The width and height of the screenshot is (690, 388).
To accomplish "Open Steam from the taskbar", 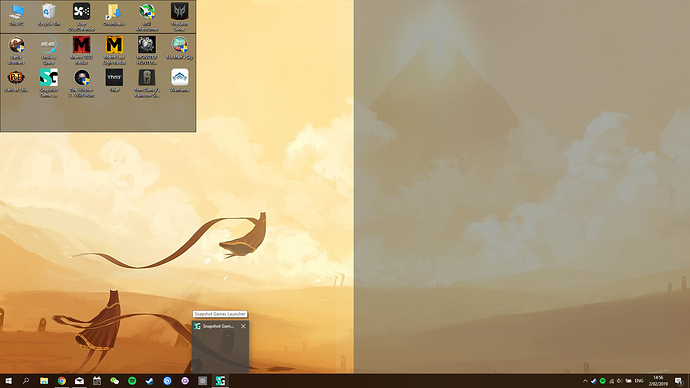I will 150,381.
